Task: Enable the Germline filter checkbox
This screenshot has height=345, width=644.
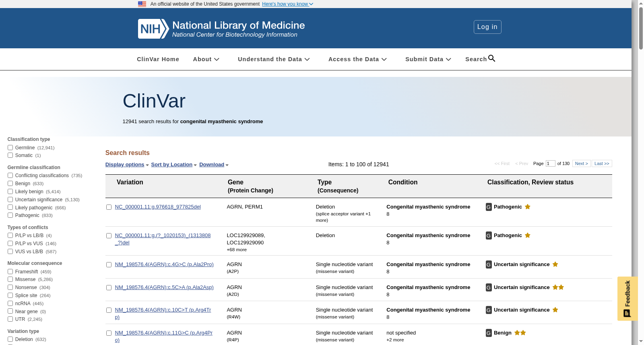Action: [10, 148]
